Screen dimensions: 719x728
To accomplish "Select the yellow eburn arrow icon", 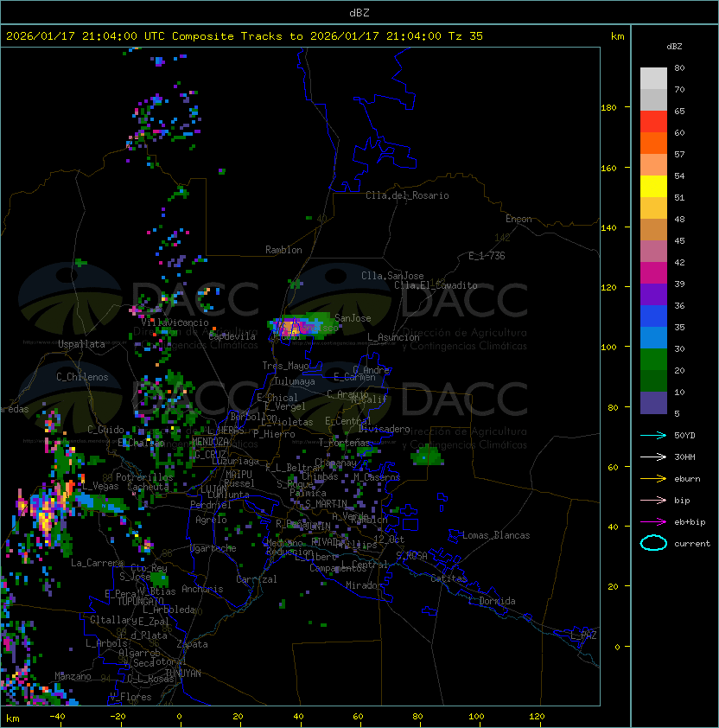I will pyautogui.click(x=653, y=478).
